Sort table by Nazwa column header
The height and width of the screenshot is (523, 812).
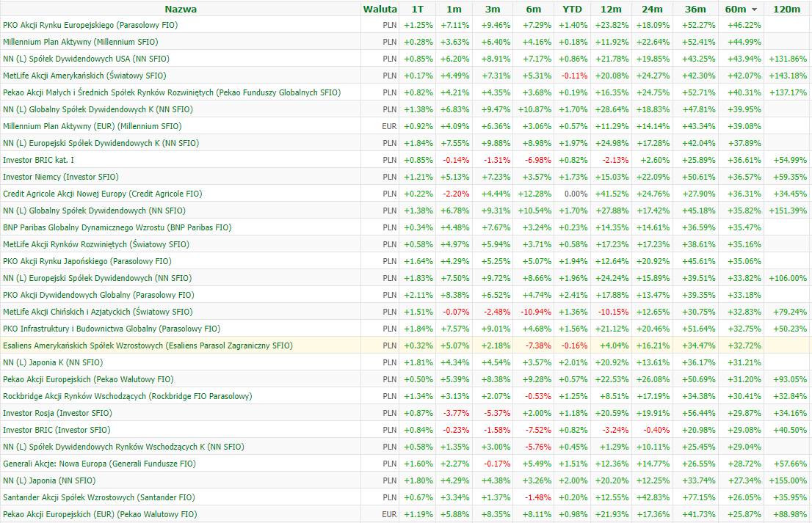[180, 10]
